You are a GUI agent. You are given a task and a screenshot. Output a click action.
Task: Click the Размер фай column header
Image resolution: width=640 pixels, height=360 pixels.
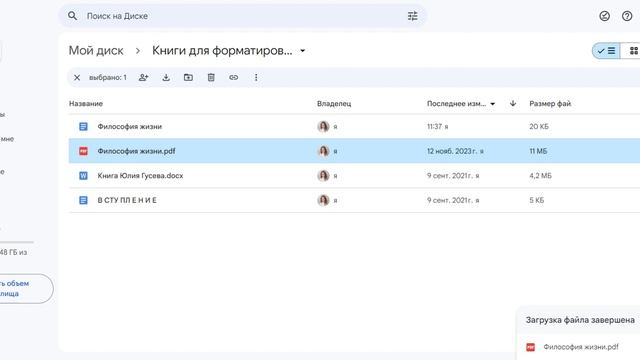(x=550, y=104)
